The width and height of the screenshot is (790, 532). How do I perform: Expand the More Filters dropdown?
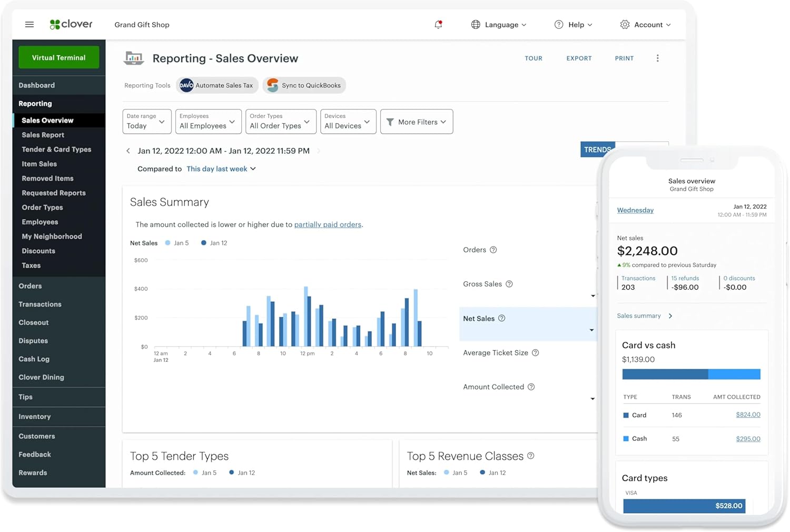point(416,122)
